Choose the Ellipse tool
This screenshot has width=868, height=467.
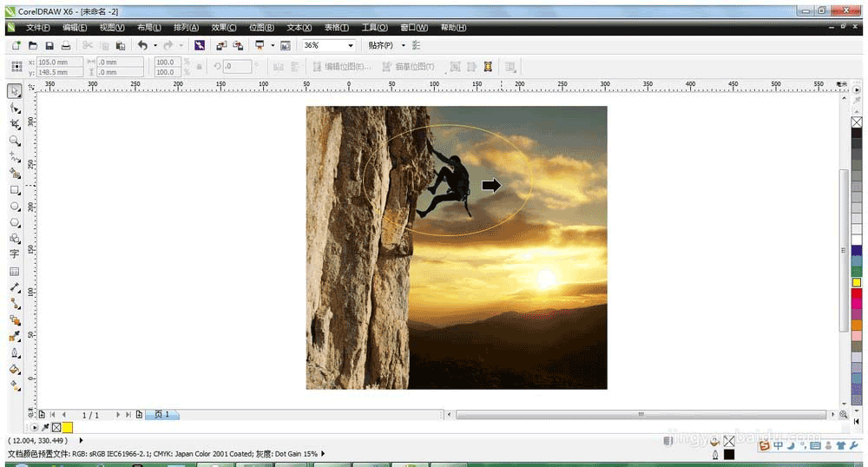[15, 207]
